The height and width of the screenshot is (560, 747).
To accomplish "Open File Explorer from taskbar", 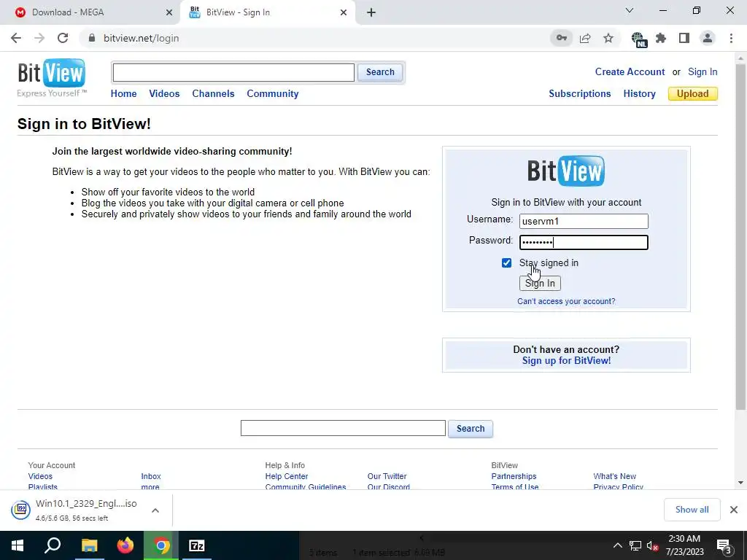I will tap(89, 545).
